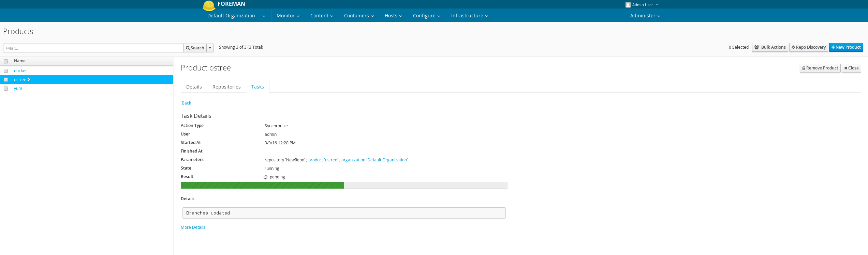
Task: Switch to the Repositories tab
Action: pos(226,87)
